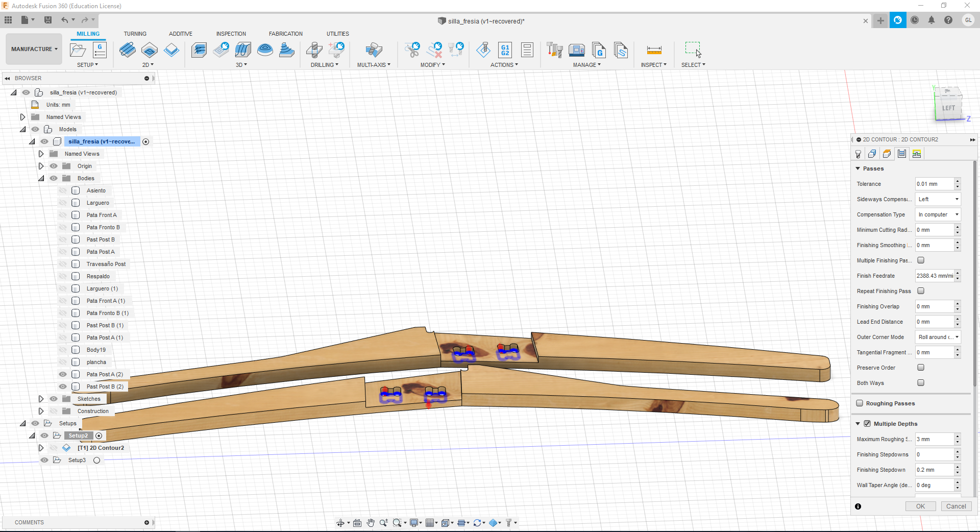This screenshot has width=980, height=532.
Task: Open the Compensation Type dropdown
Action: pos(938,214)
